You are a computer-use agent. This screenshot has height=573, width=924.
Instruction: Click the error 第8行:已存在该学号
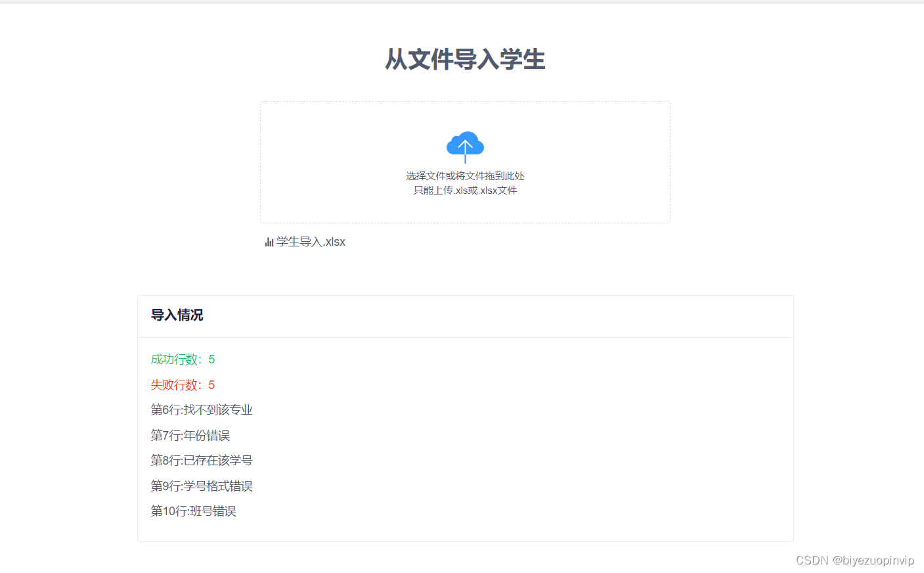tap(202, 461)
